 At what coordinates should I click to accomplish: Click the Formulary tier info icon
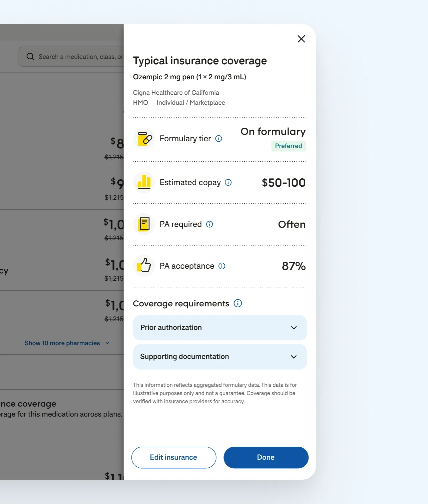click(x=219, y=139)
